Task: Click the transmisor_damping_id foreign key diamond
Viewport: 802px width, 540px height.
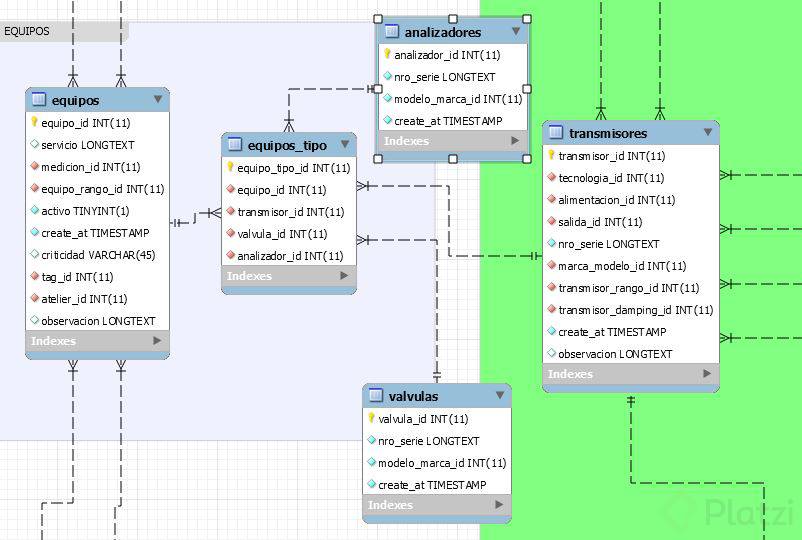Action: 551,309
